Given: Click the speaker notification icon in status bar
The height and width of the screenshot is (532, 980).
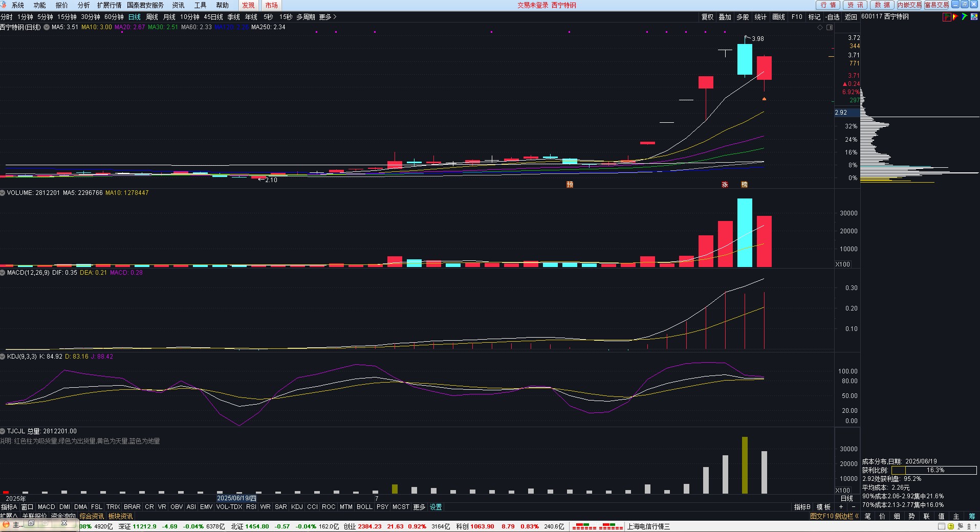Looking at the screenshot, I should (961, 526).
